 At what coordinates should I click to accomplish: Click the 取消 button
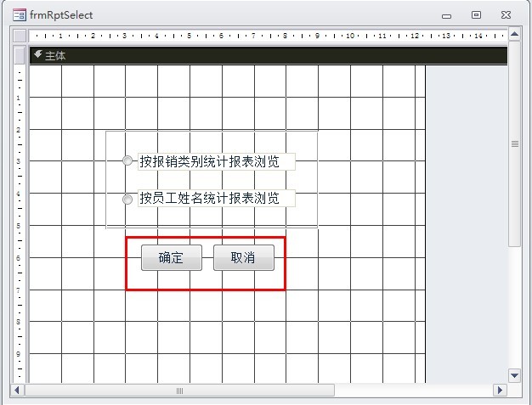244,257
